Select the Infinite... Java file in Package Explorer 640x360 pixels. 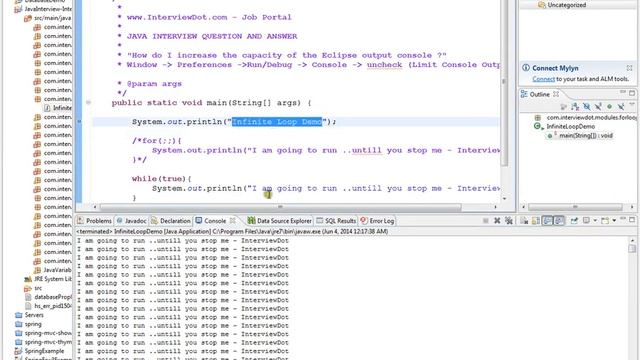(x=58, y=108)
